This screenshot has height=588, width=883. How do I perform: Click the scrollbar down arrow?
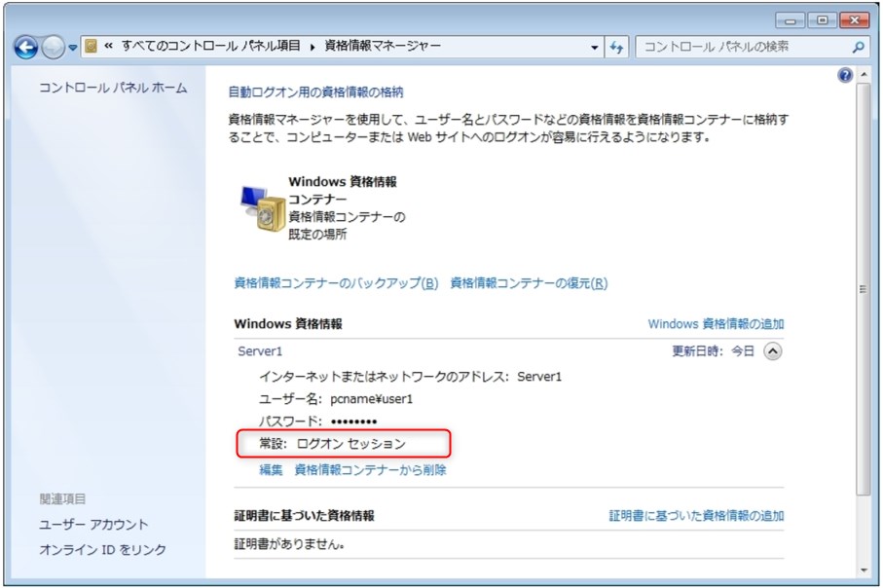click(x=864, y=570)
